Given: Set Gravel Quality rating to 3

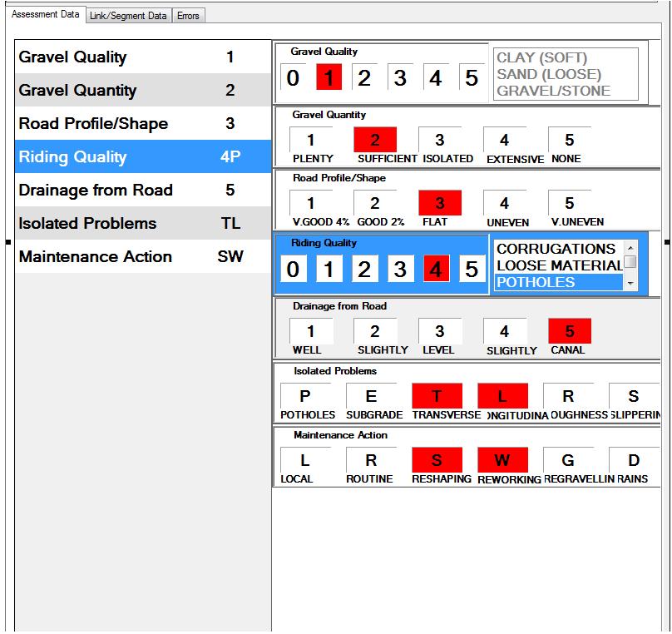Looking at the screenshot, I should [400, 78].
